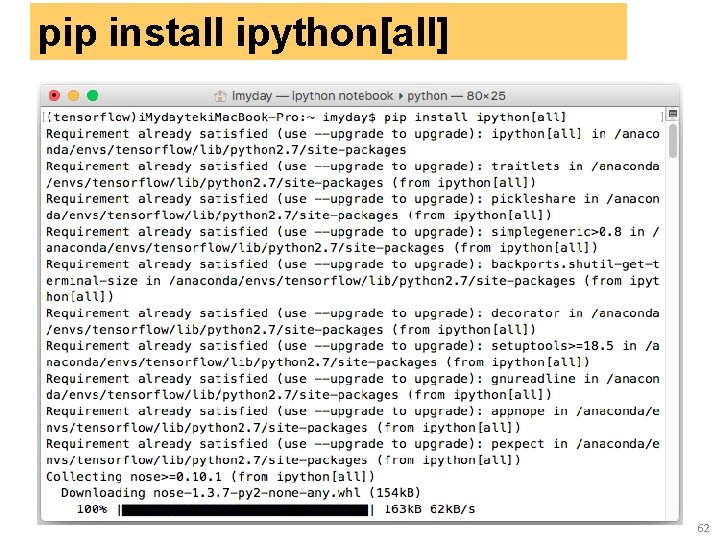Click the home folder icon in terminal title
This screenshot has width=720, height=540.
pos(220,96)
